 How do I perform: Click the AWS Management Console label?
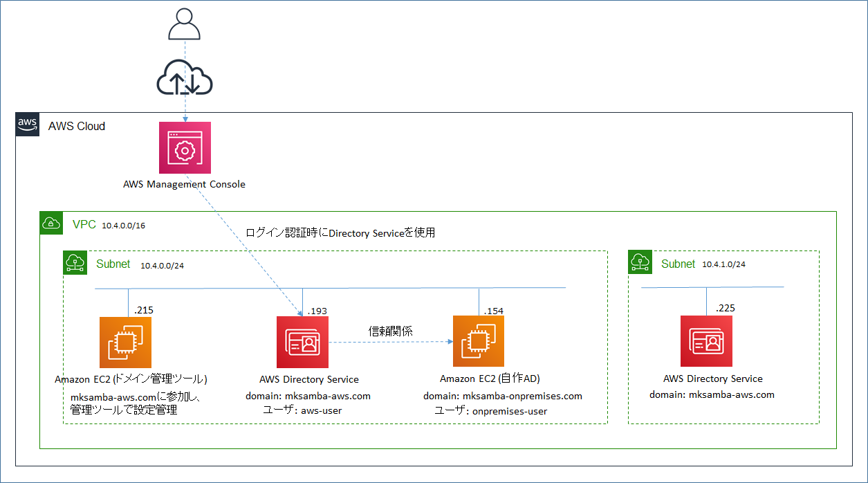[184, 184]
